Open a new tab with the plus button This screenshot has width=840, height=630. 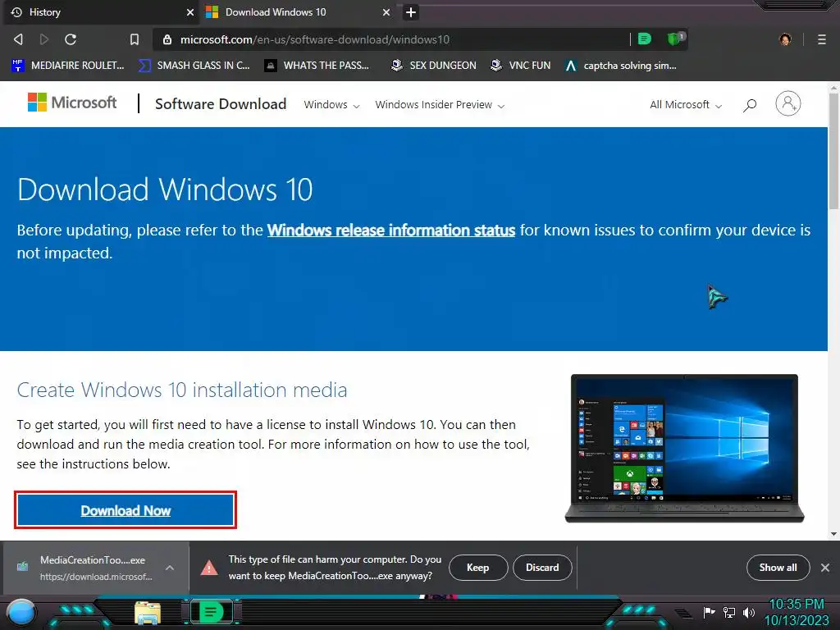[x=411, y=12]
